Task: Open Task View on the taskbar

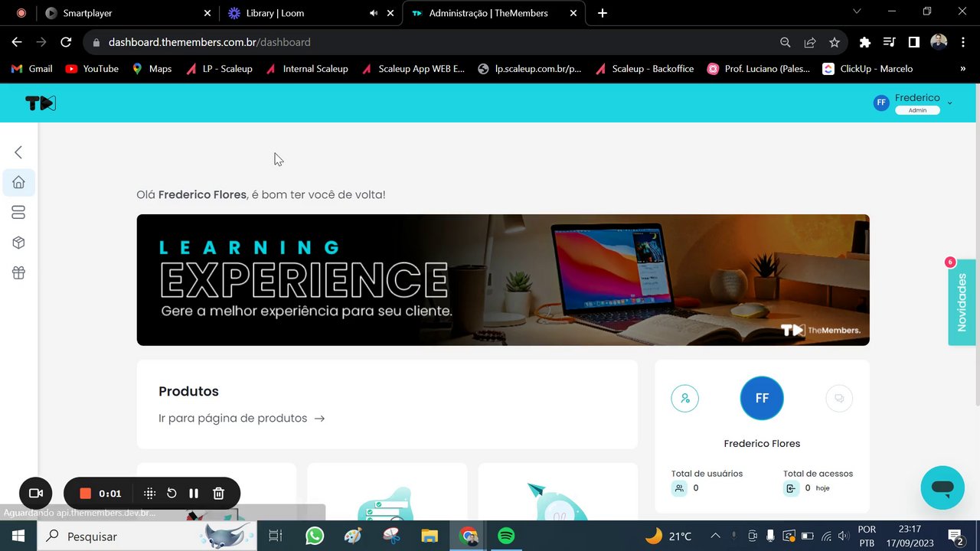Action: [x=276, y=536]
